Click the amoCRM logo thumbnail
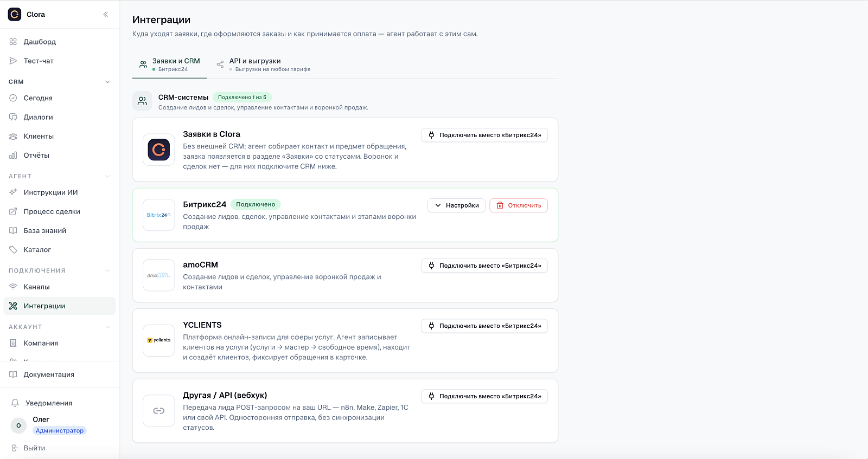 point(159,275)
